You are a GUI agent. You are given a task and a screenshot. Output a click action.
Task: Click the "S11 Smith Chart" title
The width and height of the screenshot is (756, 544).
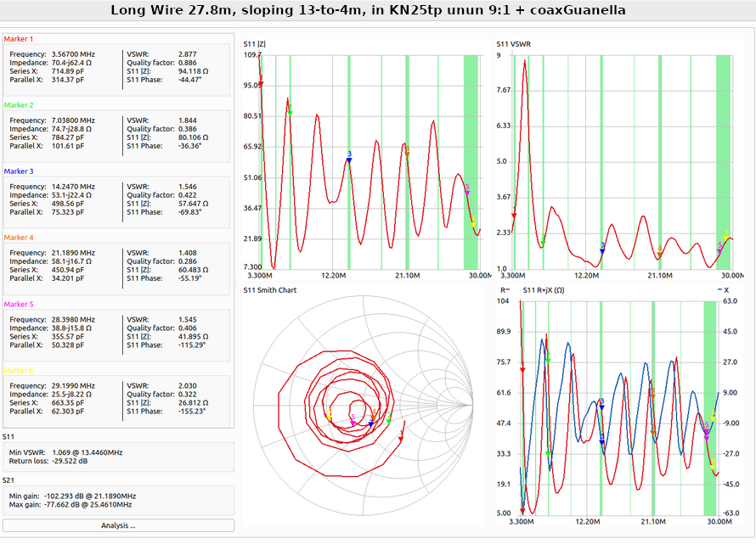(x=270, y=290)
